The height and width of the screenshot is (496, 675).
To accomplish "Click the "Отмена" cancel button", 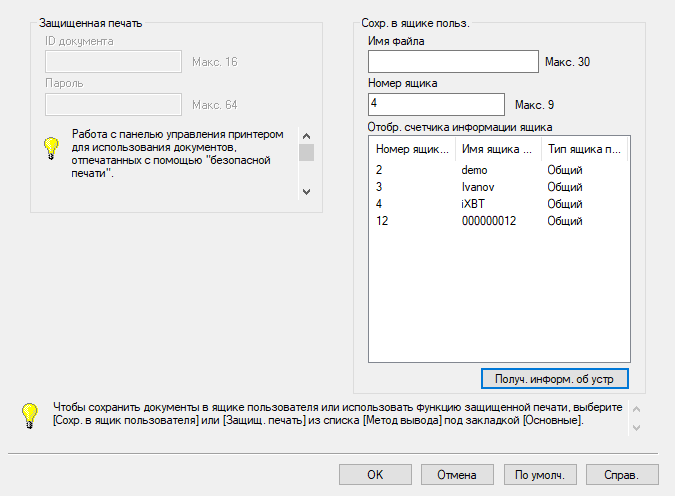I will click(x=457, y=475).
